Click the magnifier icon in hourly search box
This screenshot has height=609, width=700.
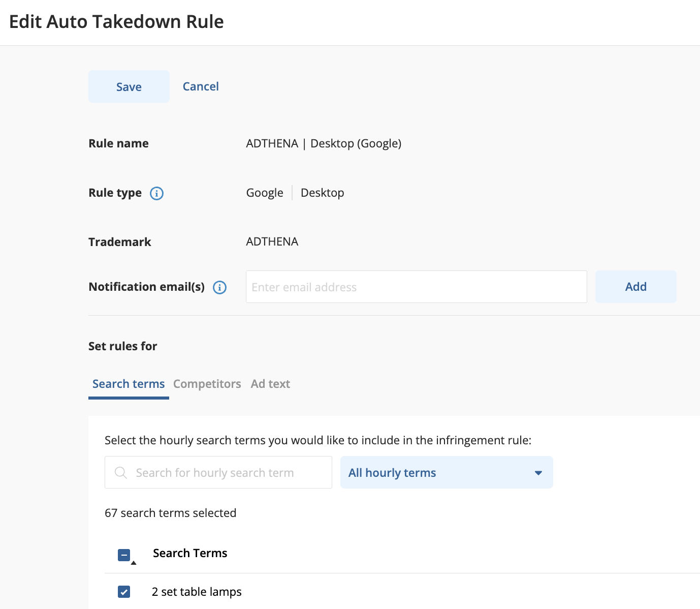coord(121,473)
